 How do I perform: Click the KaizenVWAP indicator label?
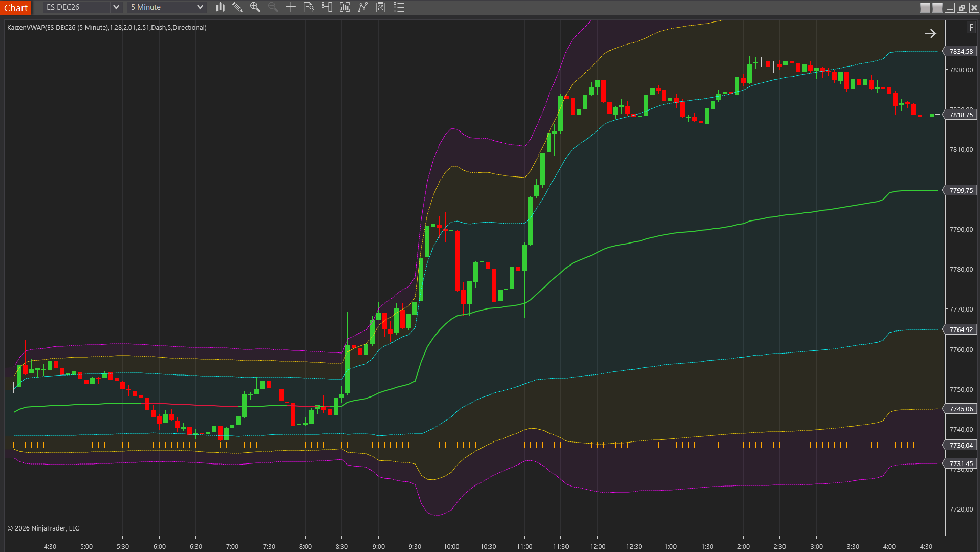click(107, 27)
